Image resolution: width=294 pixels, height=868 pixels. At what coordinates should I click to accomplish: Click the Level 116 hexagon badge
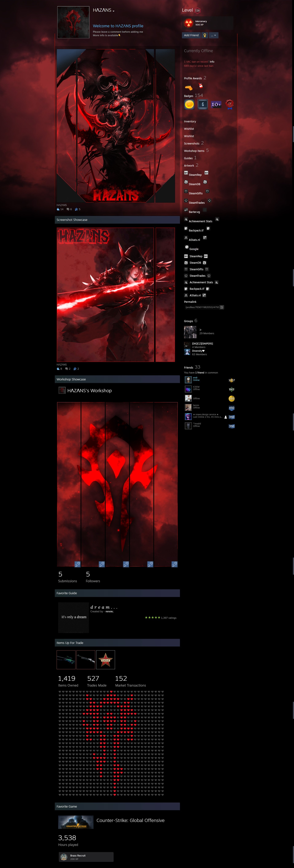(198, 10)
